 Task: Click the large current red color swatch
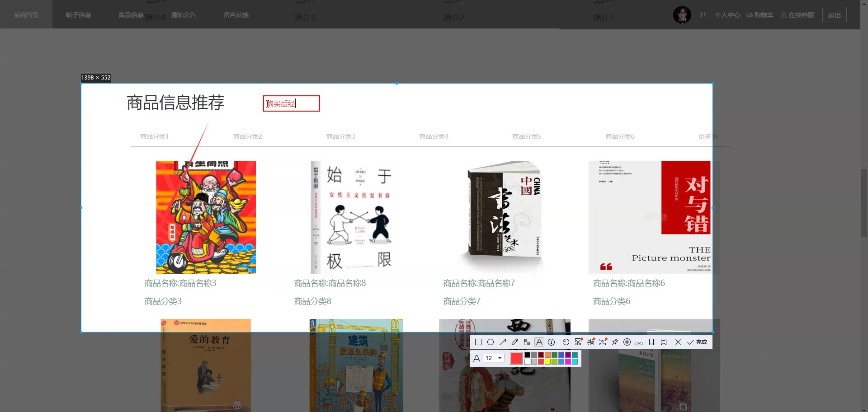point(516,358)
